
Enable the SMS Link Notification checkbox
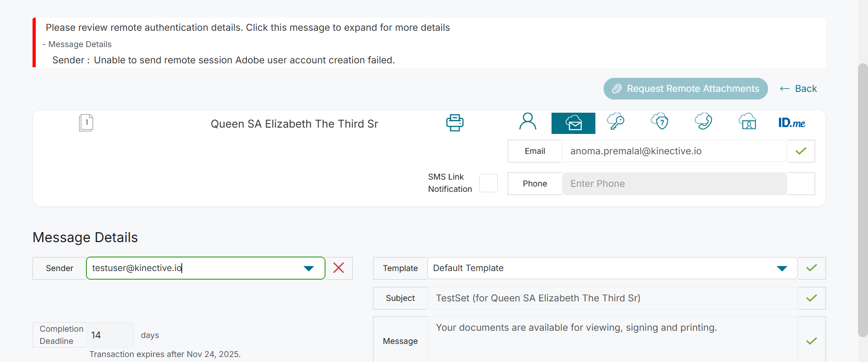pyautogui.click(x=488, y=183)
